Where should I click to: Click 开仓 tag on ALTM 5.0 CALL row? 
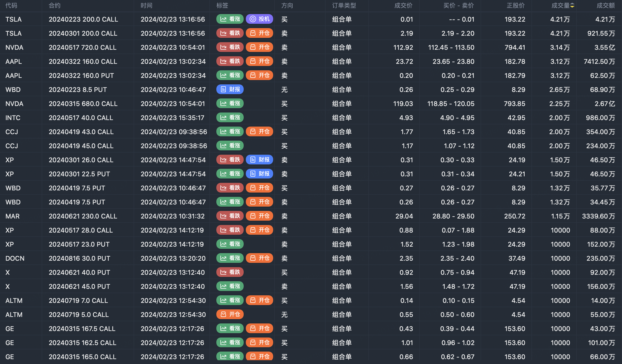230,314
